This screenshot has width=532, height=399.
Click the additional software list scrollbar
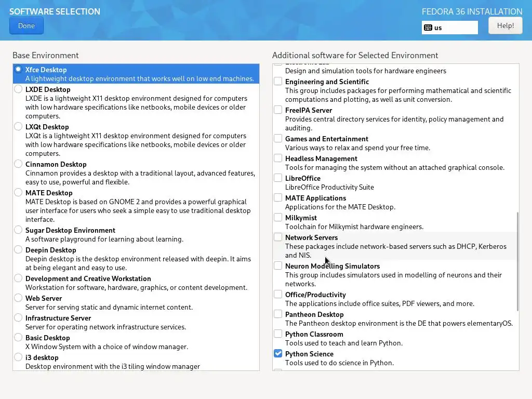[517, 261]
